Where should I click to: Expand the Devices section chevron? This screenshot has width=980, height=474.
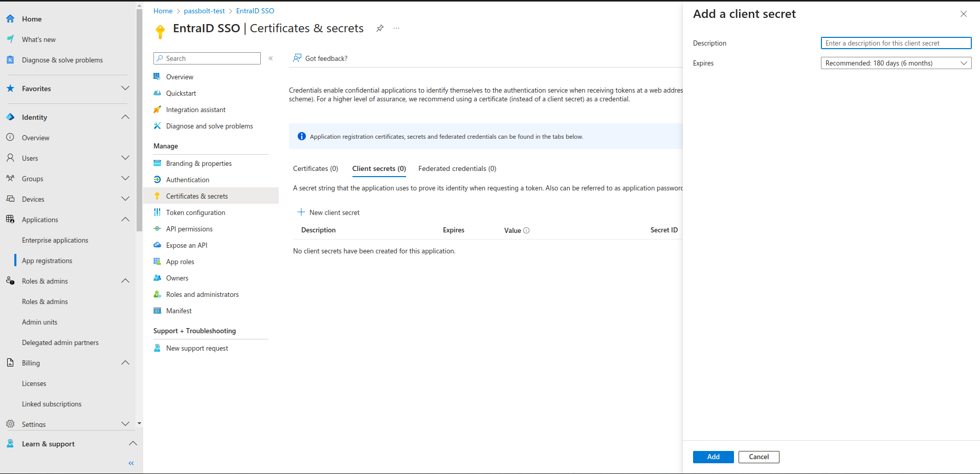click(x=125, y=199)
